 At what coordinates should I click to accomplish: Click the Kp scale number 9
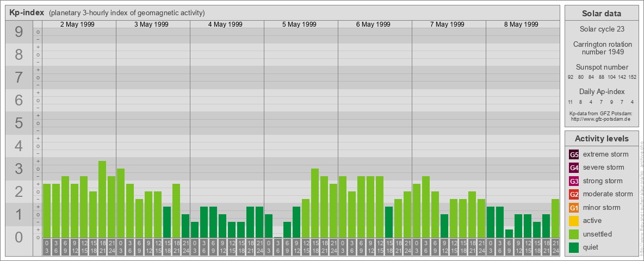[19, 32]
